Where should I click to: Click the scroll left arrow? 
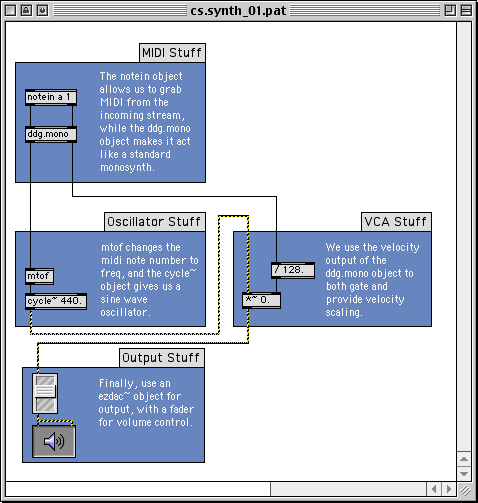[x=434, y=489]
